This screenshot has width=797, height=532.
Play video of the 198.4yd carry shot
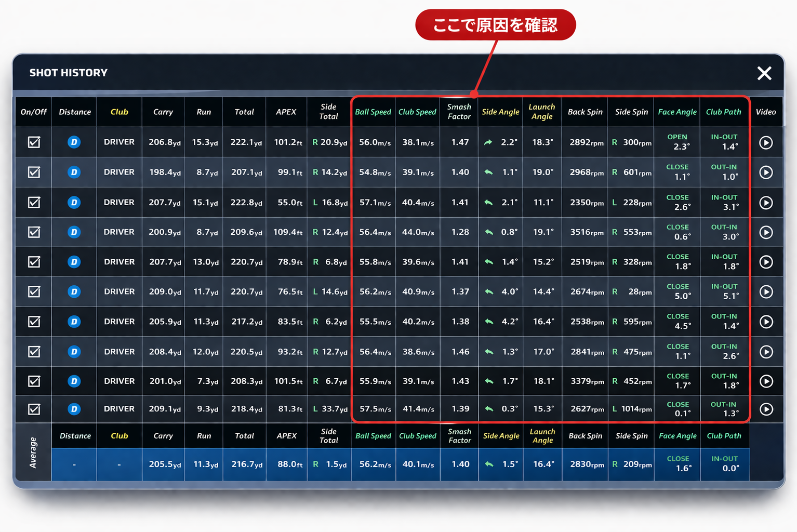tap(766, 172)
